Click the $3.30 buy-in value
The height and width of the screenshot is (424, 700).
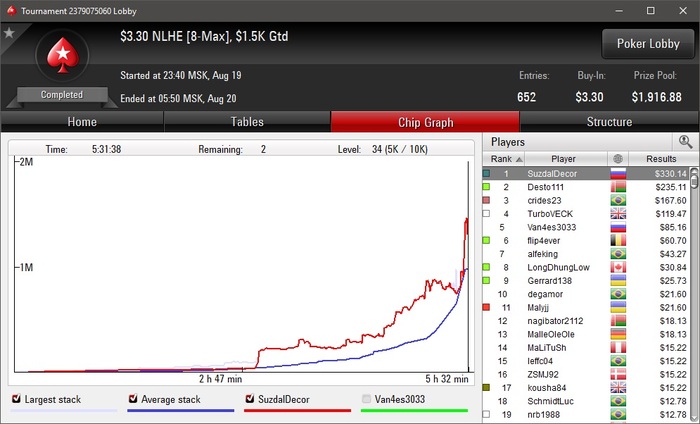tap(589, 97)
